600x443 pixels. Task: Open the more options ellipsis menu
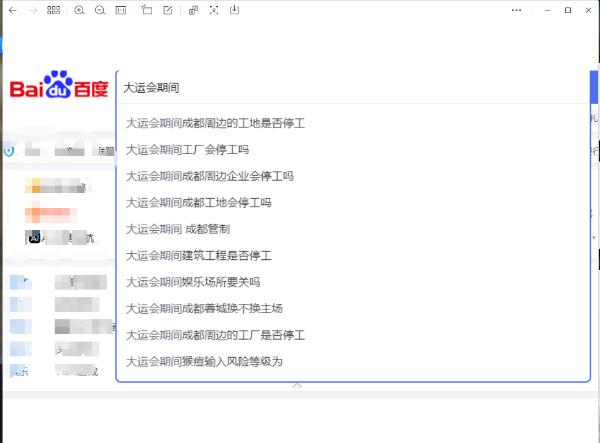coord(517,10)
